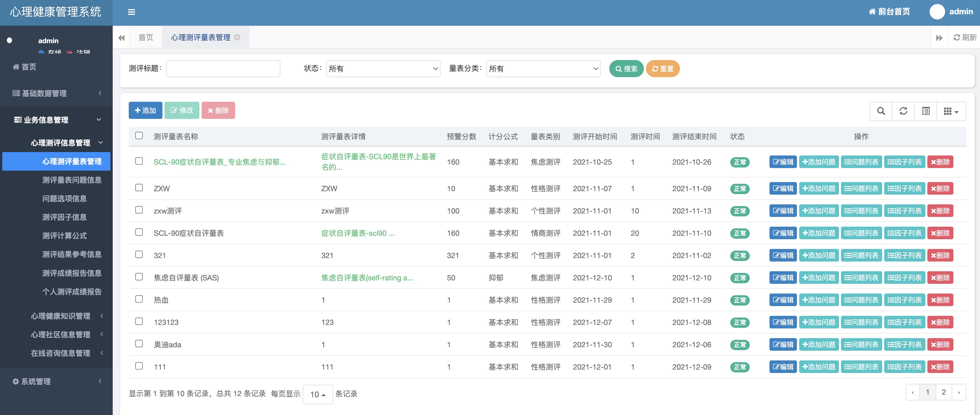Click the 测评量表名称 column header
The width and height of the screenshot is (980, 415).
176,136
